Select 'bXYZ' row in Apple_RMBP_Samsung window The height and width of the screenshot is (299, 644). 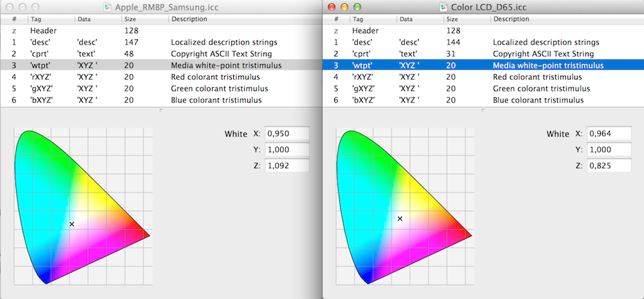[x=161, y=100]
